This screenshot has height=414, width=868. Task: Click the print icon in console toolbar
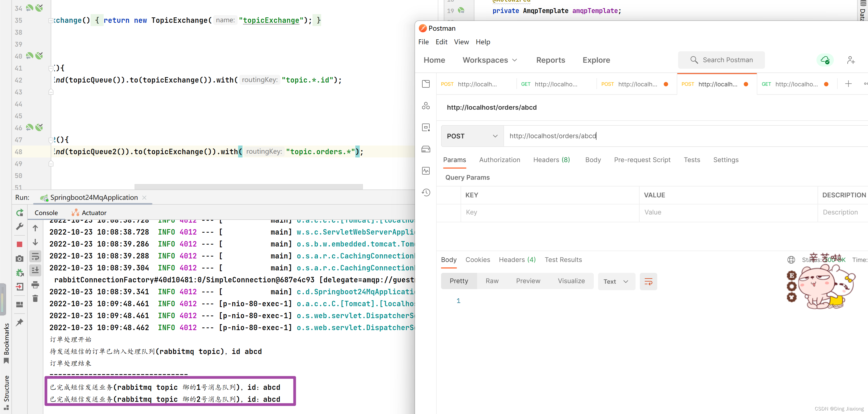pos(35,285)
